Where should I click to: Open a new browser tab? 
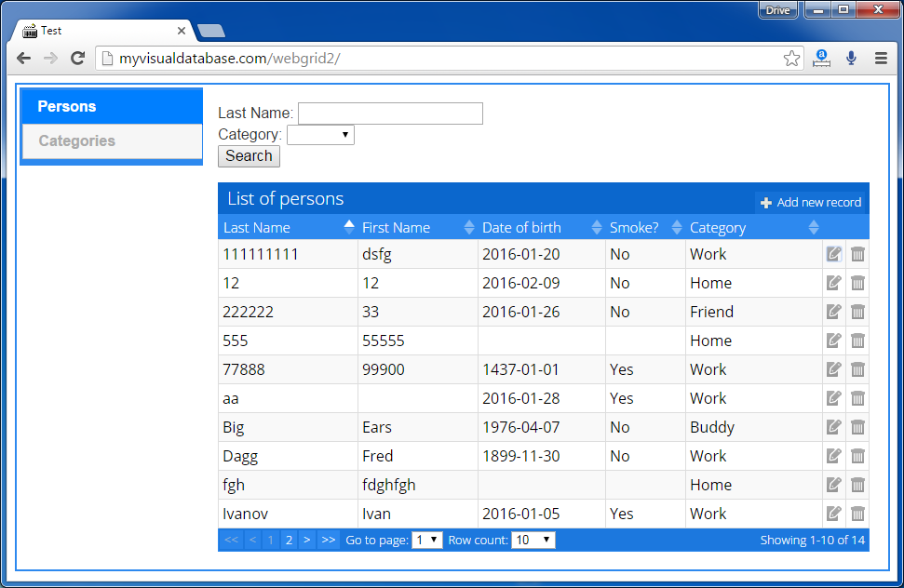[211, 31]
